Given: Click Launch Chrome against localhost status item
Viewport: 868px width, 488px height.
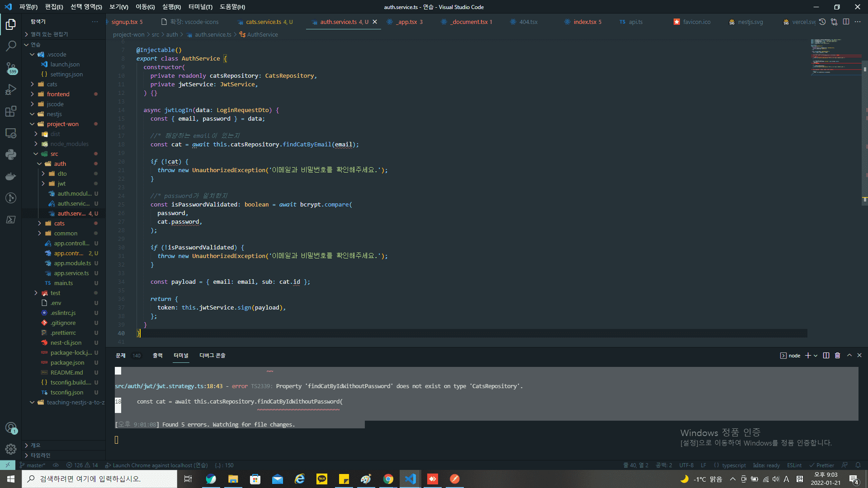Looking at the screenshot, I should (x=156, y=465).
